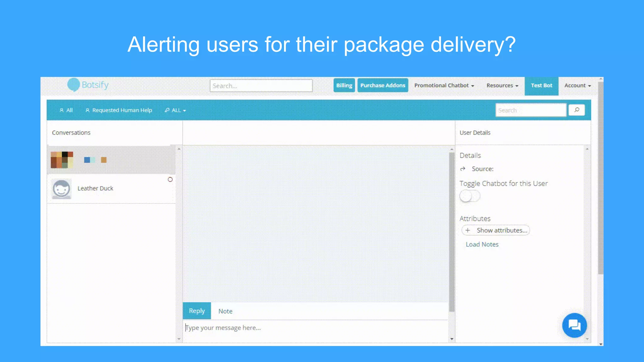
Task: Expand the ALL filter dropdown
Action: pyautogui.click(x=175, y=110)
